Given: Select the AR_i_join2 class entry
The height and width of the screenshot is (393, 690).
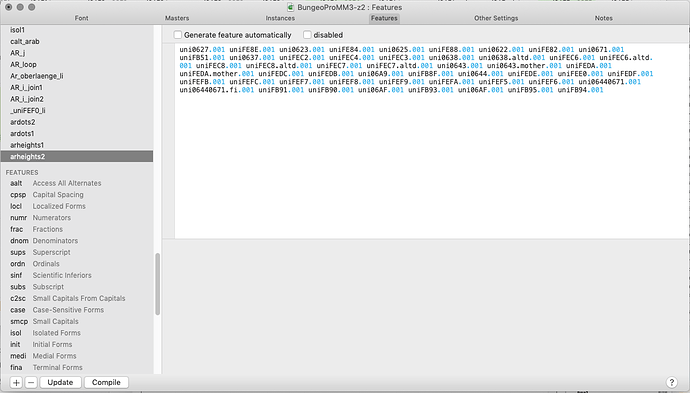Looking at the screenshot, I should [x=77, y=99].
